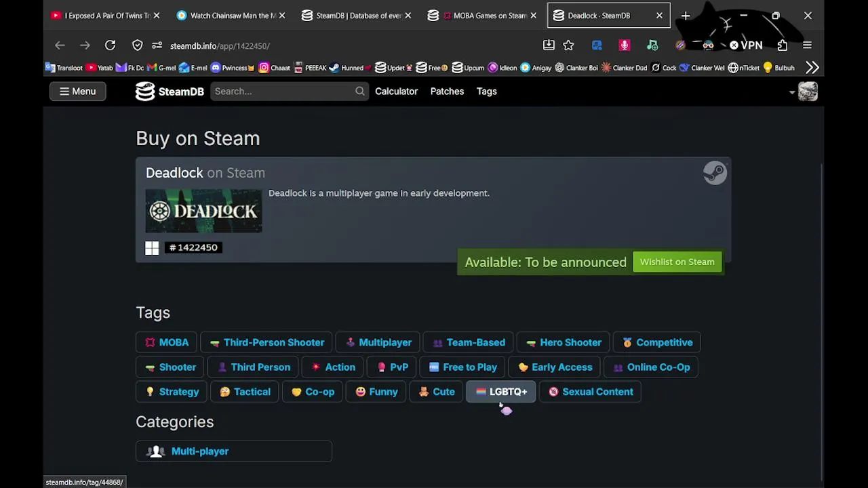Open a new browser tab
Viewport: 868px width, 488px height.
tap(686, 16)
